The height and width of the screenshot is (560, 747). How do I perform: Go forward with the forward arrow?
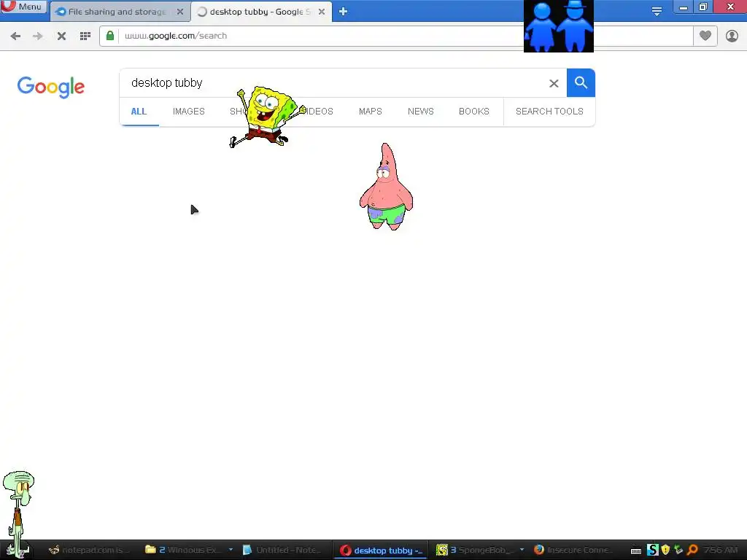(x=37, y=36)
